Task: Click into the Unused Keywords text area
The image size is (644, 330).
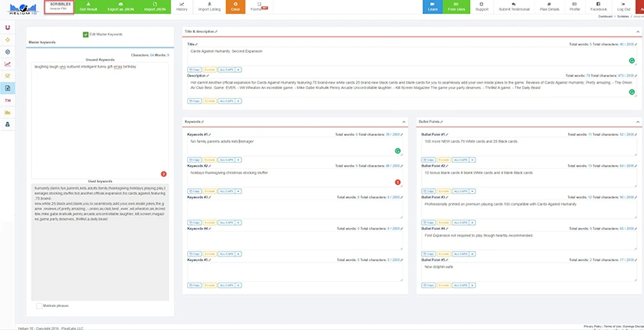Action: (100, 120)
